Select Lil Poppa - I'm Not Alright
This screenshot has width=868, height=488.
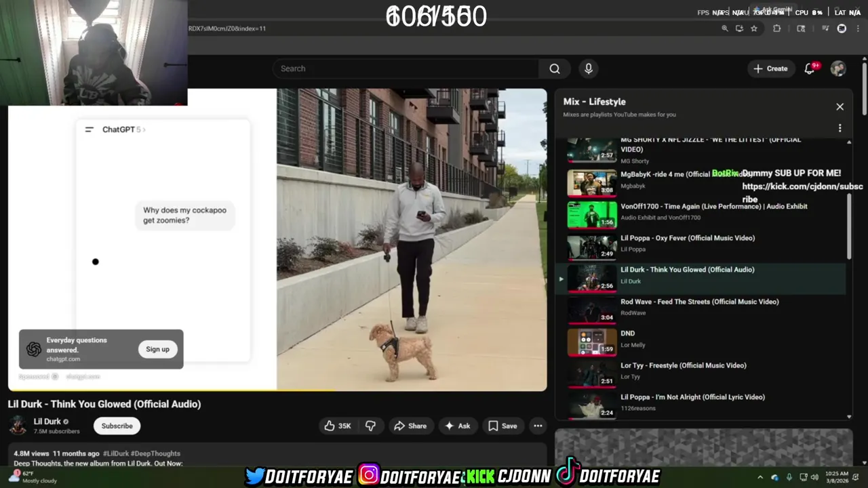(701, 405)
